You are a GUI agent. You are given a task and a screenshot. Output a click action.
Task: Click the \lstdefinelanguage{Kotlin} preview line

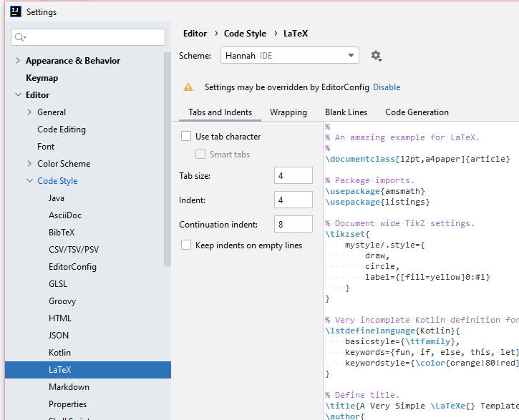[x=392, y=331]
